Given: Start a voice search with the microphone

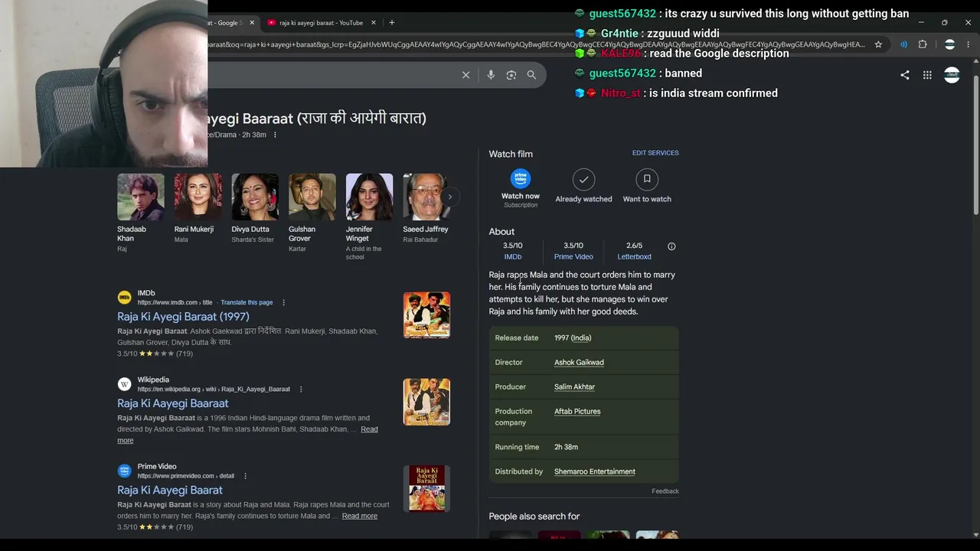Looking at the screenshot, I should click(x=491, y=75).
